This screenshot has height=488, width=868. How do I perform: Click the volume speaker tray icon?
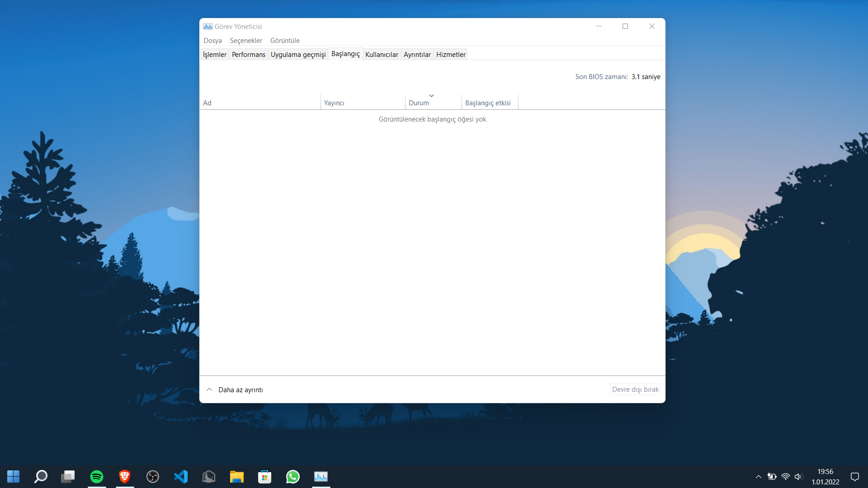click(x=798, y=476)
